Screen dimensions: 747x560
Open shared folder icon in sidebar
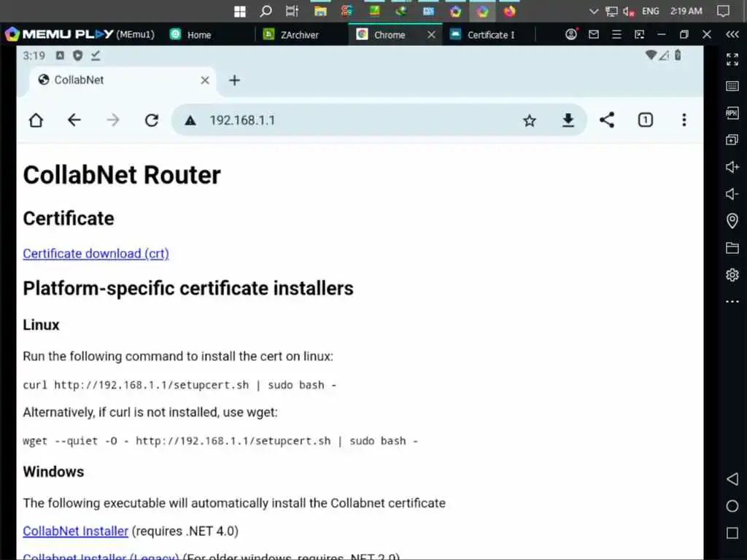tap(732, 248)
